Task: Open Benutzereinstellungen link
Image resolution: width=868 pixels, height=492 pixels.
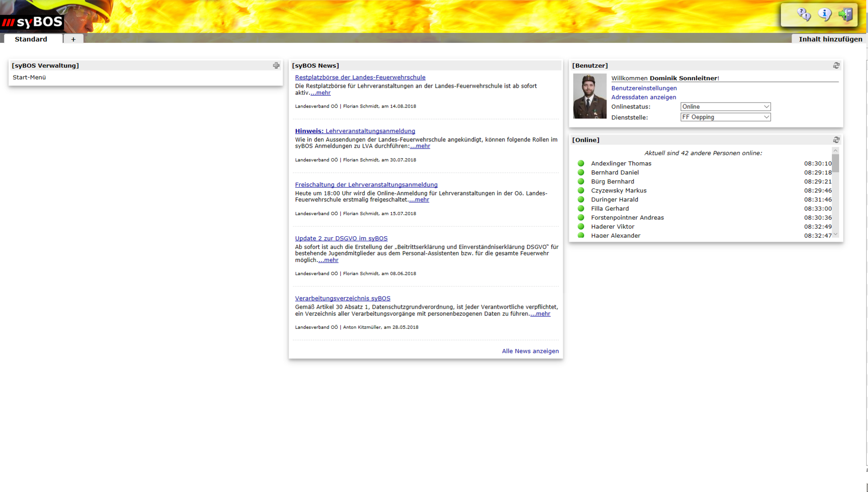Action: (644, 88)
